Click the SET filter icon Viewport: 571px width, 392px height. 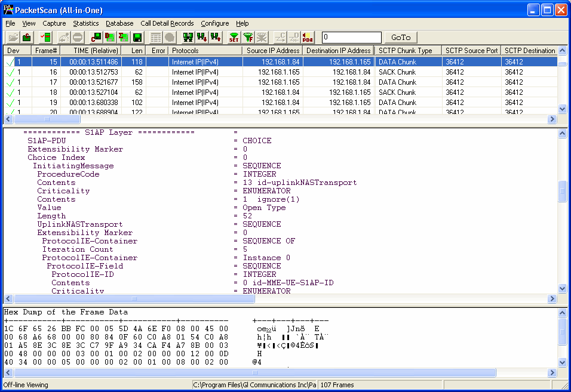tap(234, 38)
